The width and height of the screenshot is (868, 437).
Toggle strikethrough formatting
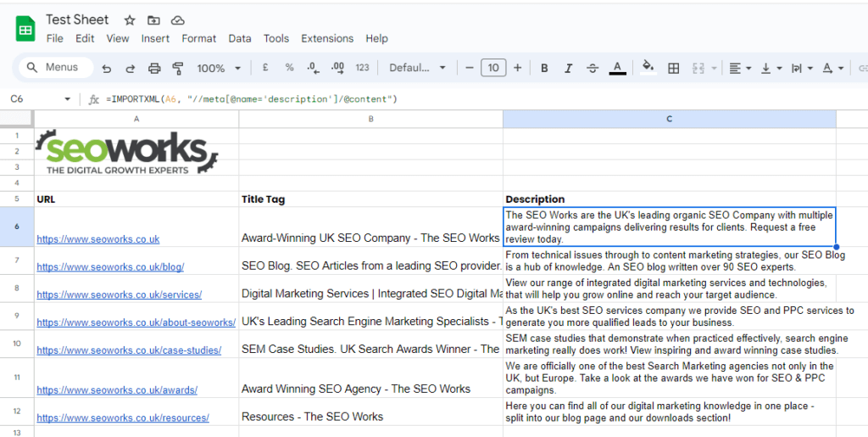(x=593, y=68)
